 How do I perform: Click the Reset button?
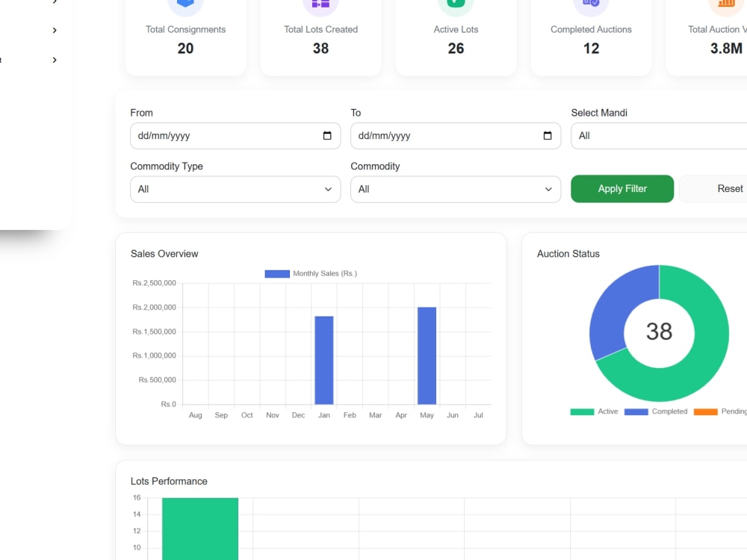tap(715, 189)
